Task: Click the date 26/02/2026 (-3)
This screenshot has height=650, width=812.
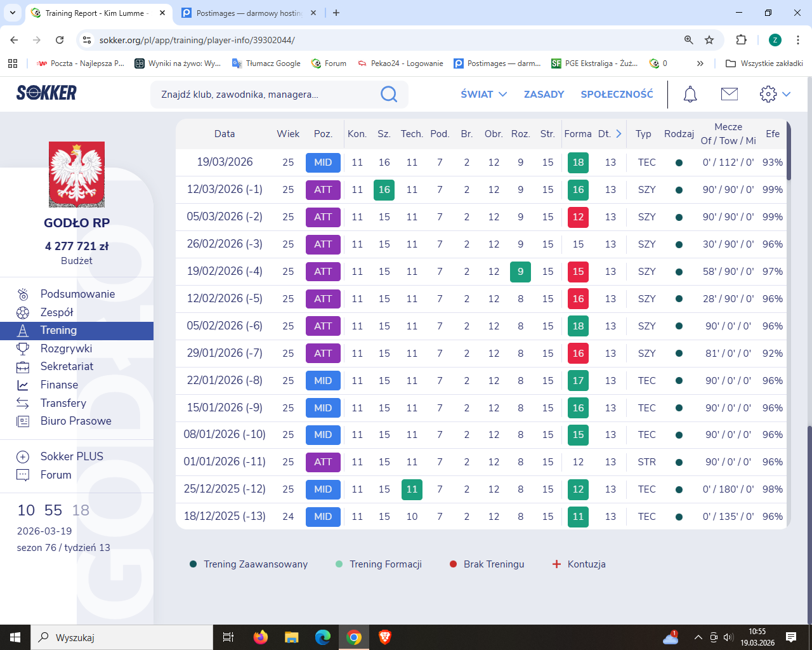Action: [225, 244]
